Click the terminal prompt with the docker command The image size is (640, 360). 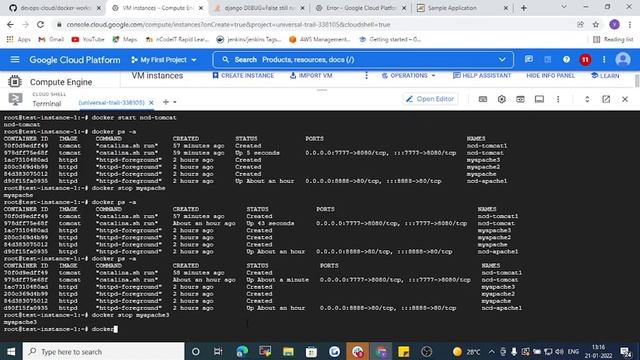coord(60,329)
